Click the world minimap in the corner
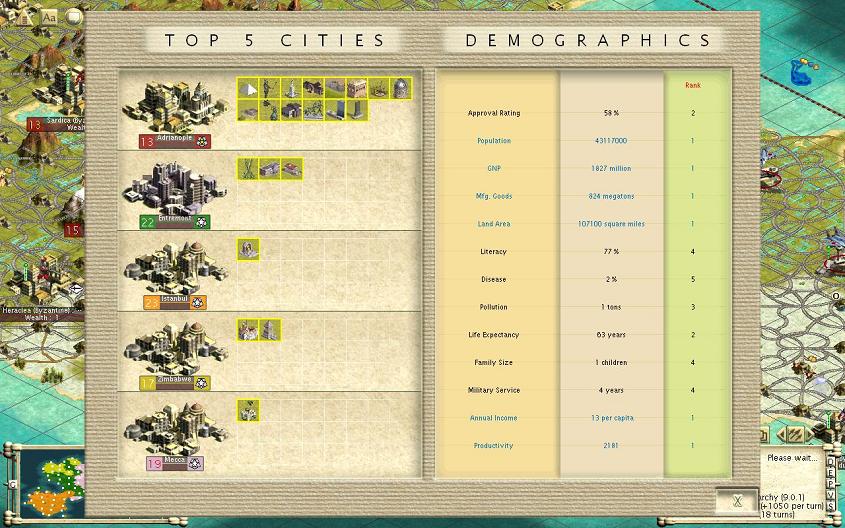The width and height of the screenshot is (845, 528). pyautogui.click(x=51, y=483)
